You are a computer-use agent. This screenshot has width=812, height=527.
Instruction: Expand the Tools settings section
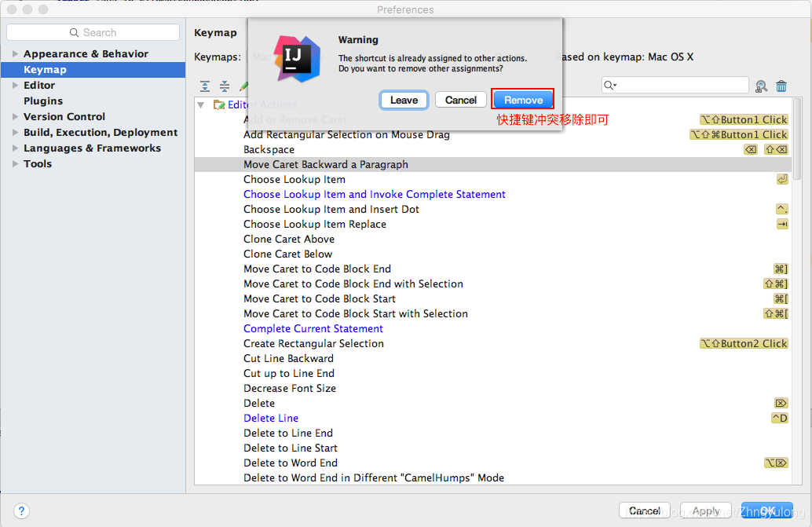click(x=15, y=163)
